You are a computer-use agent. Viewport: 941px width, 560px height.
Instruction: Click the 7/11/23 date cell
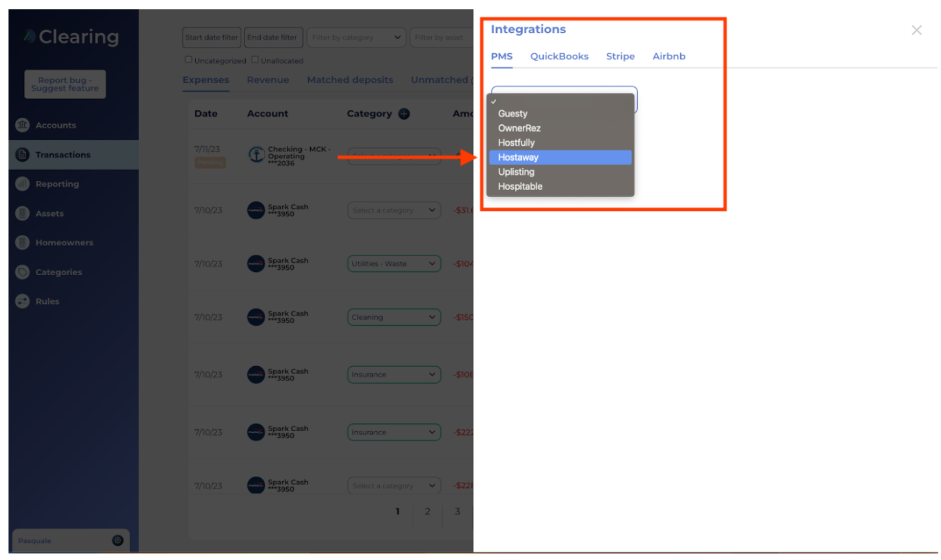pyautogui.click(x=207, y=149)
